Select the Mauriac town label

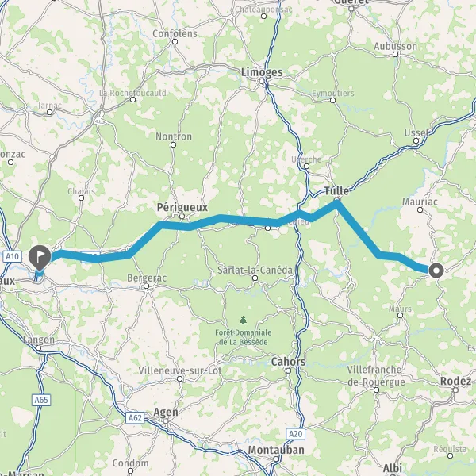point(420,202)
